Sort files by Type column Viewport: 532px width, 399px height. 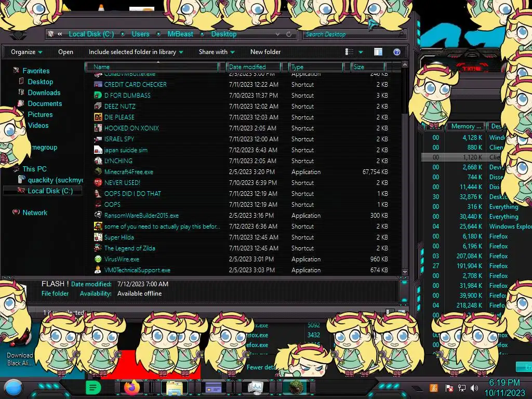(x=316, y=67)
